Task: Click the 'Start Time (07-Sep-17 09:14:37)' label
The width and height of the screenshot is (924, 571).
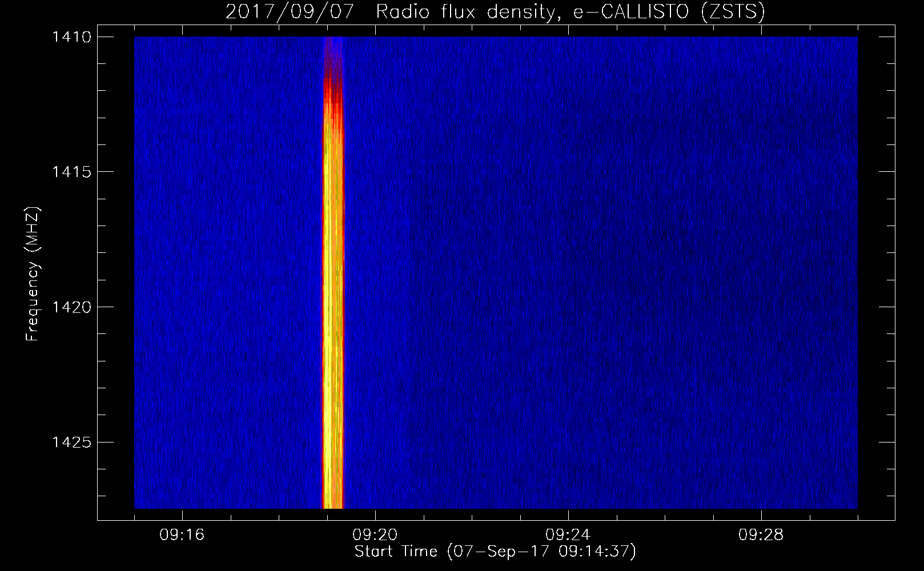Action: coord(495,552)
